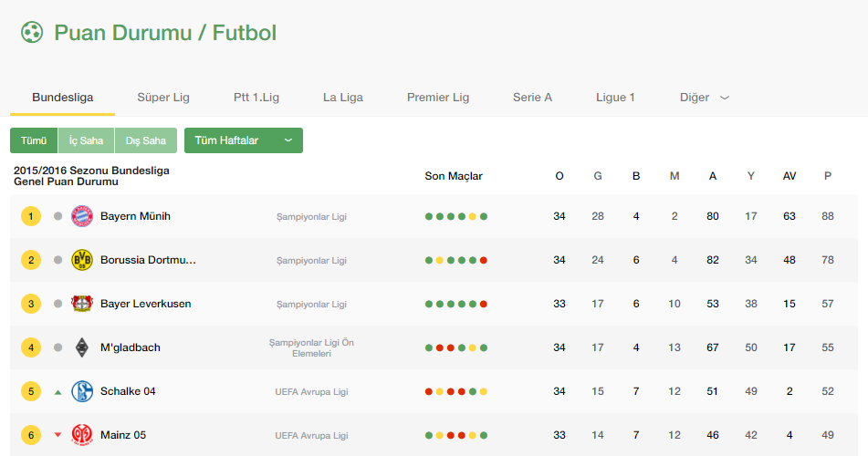This screenshot has width=868, height=456.
Task: Expand the Diğer leagues menu
Action: click(x=705, y=98)
